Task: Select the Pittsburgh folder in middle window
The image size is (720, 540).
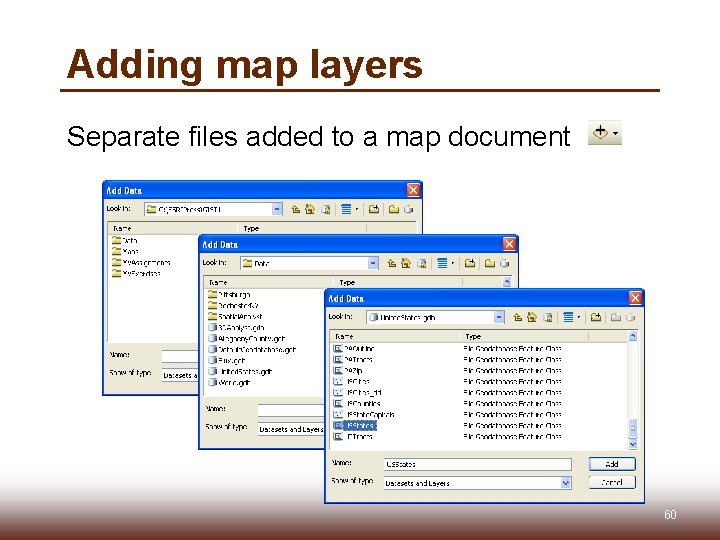Action: (229, 294)
